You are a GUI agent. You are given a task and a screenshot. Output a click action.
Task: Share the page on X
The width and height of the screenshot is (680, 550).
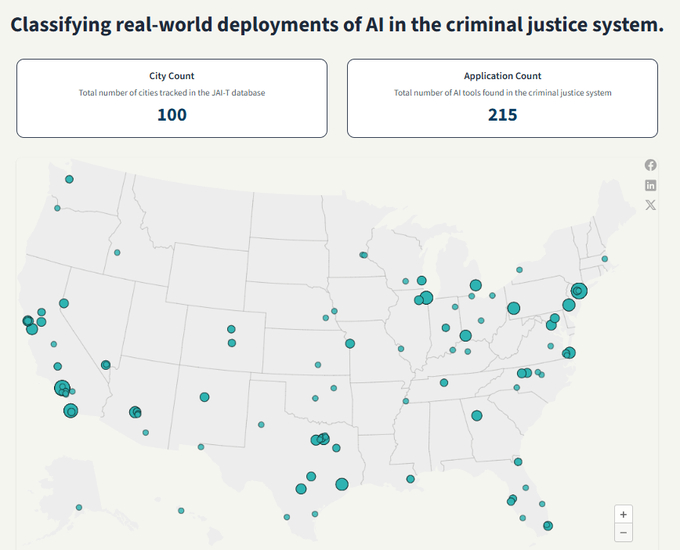[x=650, y=205]
